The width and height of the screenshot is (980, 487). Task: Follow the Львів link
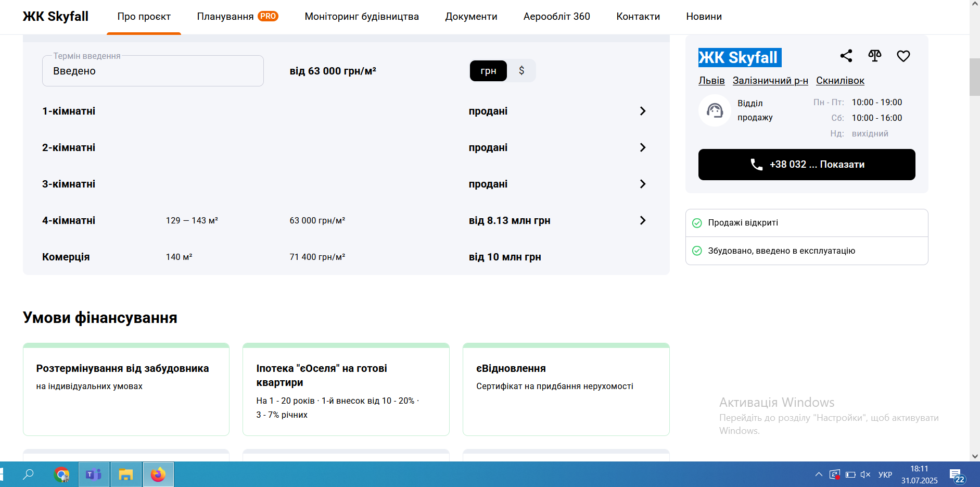[x=711, y=81]
